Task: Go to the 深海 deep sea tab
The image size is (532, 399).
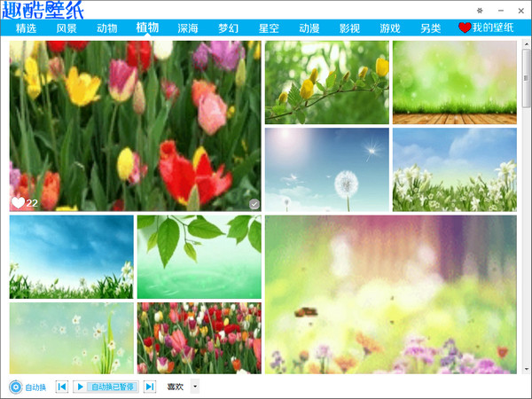Action: click(x=188, y=28)
